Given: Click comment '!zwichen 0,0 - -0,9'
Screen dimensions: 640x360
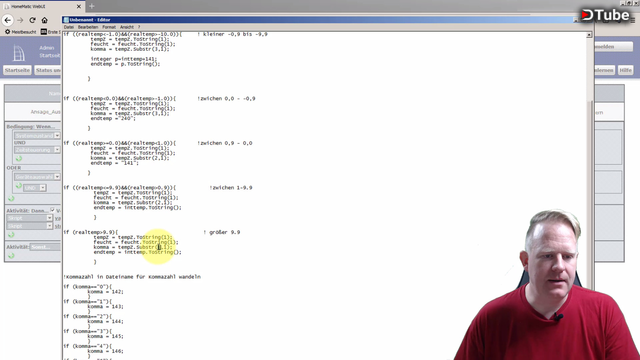Looking at the screenshot, I should pos(227,99).
